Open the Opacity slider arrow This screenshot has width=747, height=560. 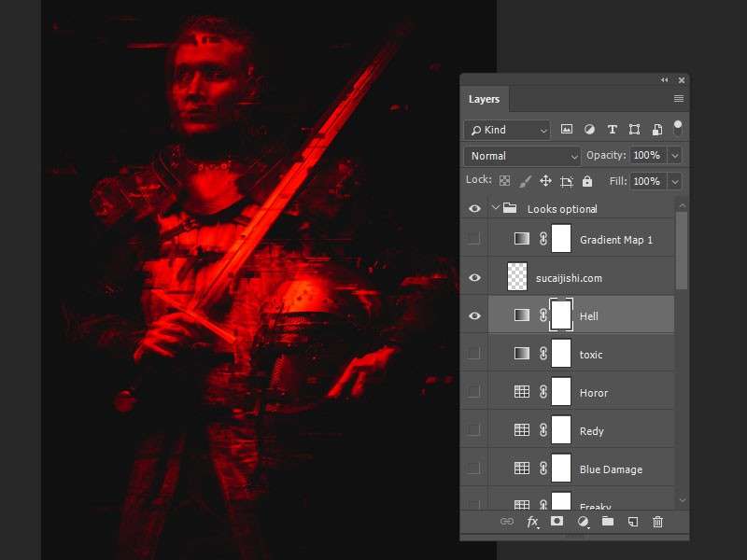pyautogui.click(x=674, y=156)
